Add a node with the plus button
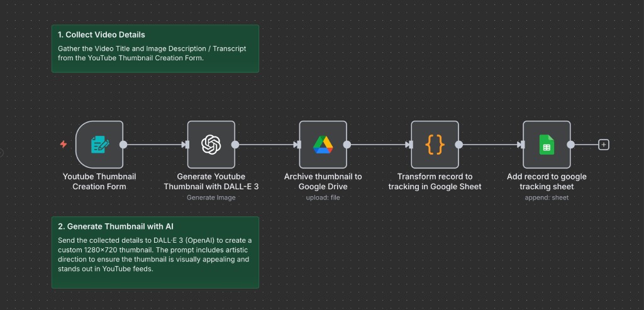 pos(604,145)
